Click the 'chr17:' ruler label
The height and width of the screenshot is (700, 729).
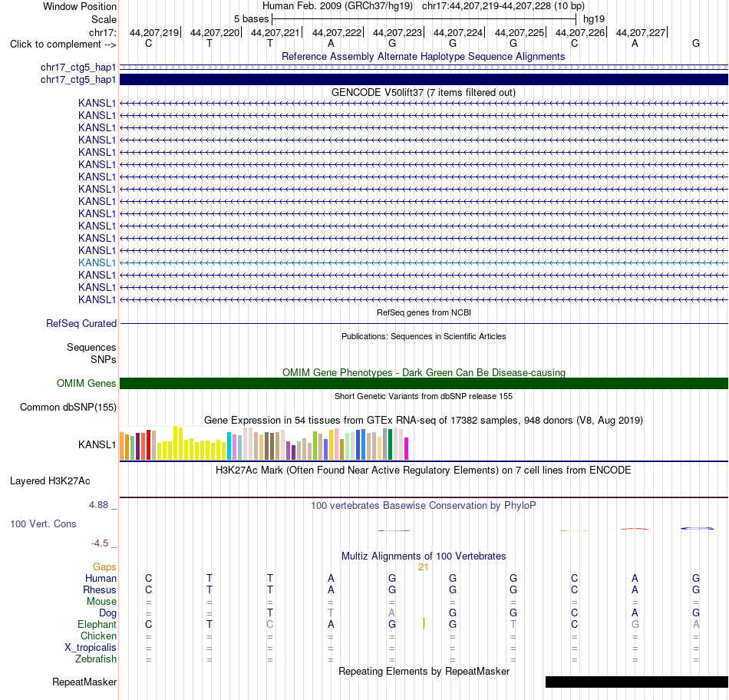click(x=102, y=32)
